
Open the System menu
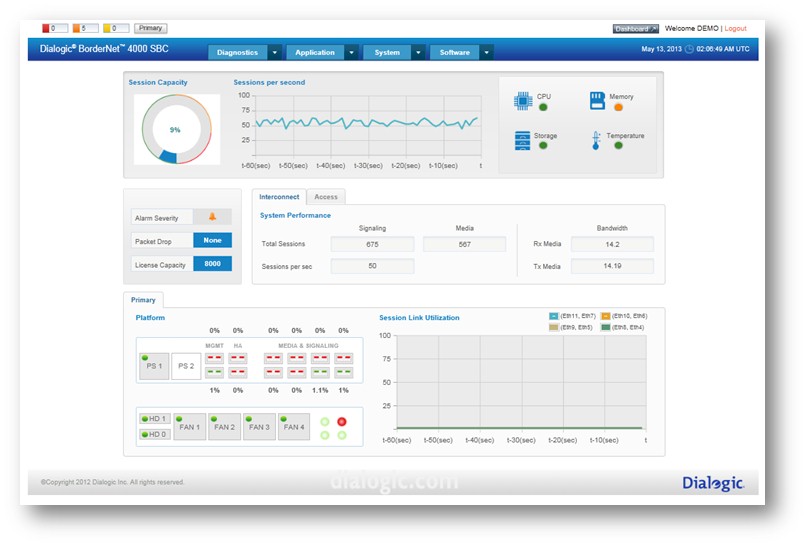click(x=387, y=52)
